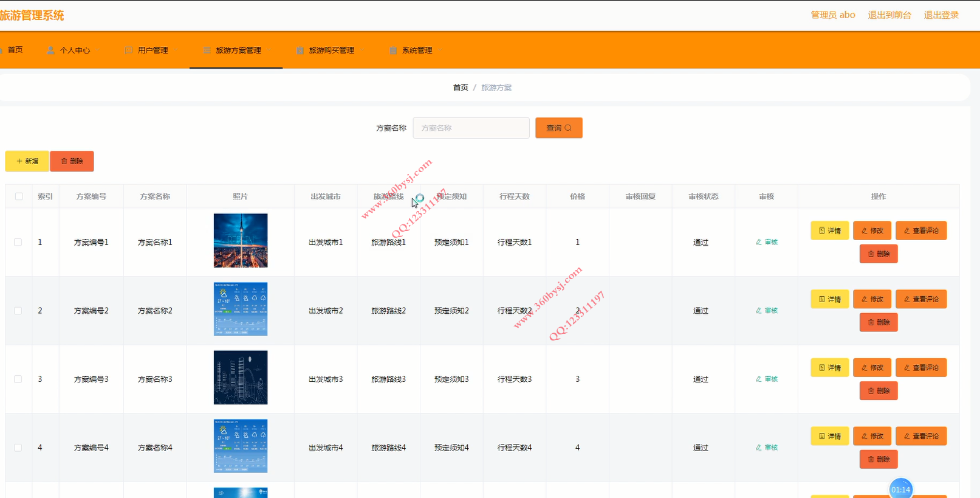Viewport: 980px width, 498px height.
Task: Click 修改 edit button for 方案名称2
Action: point(872,299)
